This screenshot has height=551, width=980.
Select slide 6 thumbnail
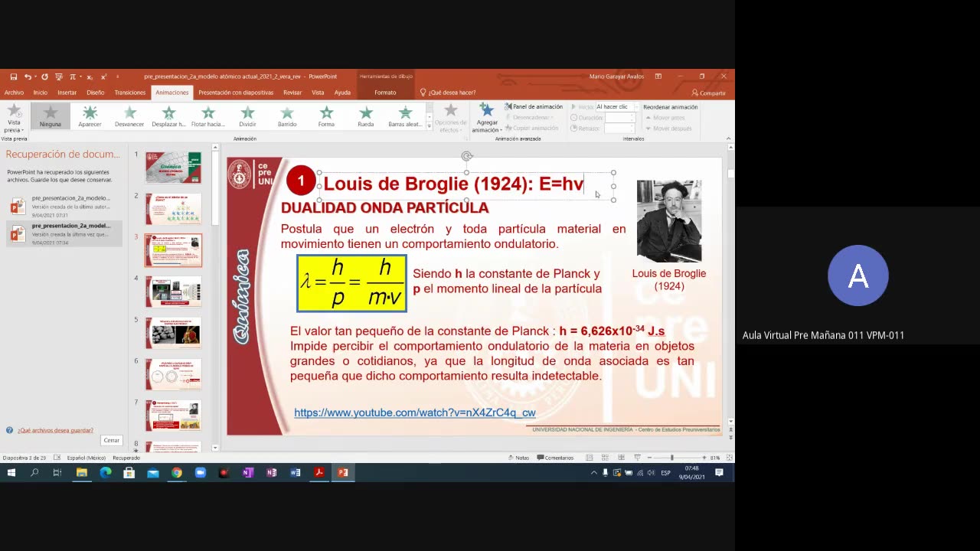[x=174, y=374]
